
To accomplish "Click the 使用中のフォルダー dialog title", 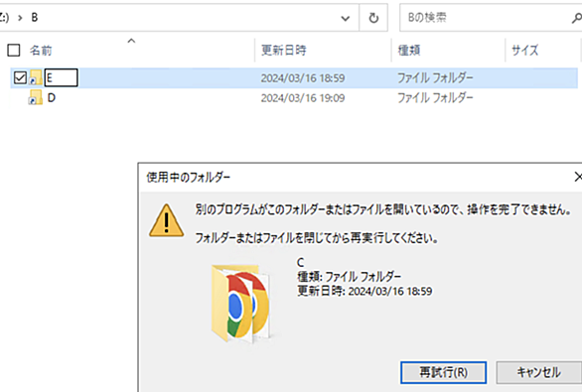I will (x=188, y=178).
